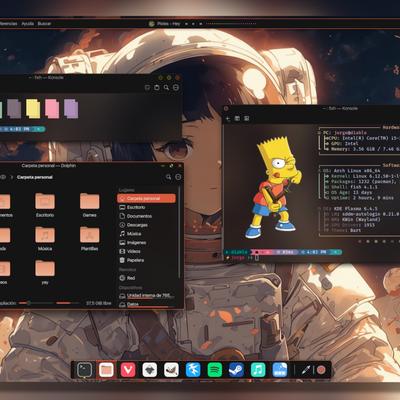Toggle play/pause in top bar player
The image size is (400, 400).
[193, 24]
